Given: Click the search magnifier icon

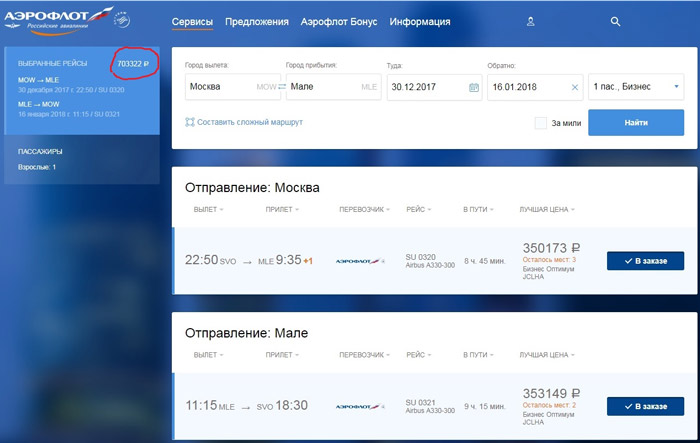Looking at the screenshot, I should (615, 21).
